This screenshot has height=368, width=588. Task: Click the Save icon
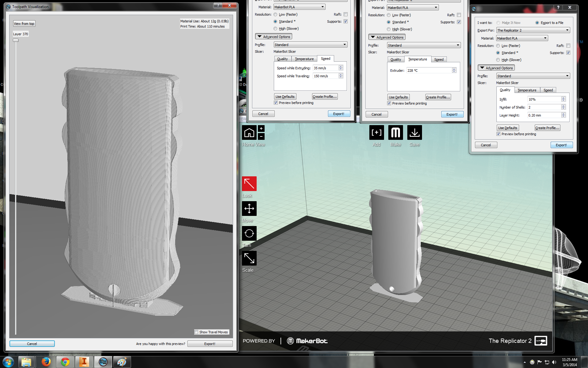pyautogui.click(x=415, y=132)
